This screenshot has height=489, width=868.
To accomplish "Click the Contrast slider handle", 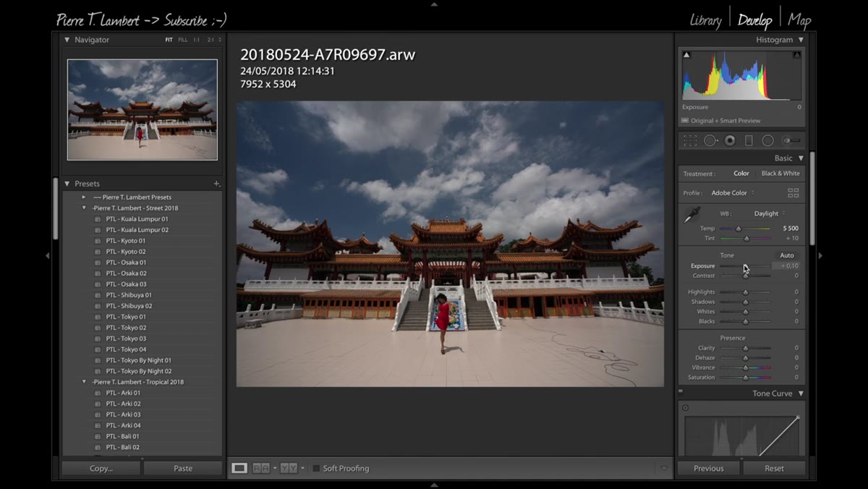I will 746,276.
